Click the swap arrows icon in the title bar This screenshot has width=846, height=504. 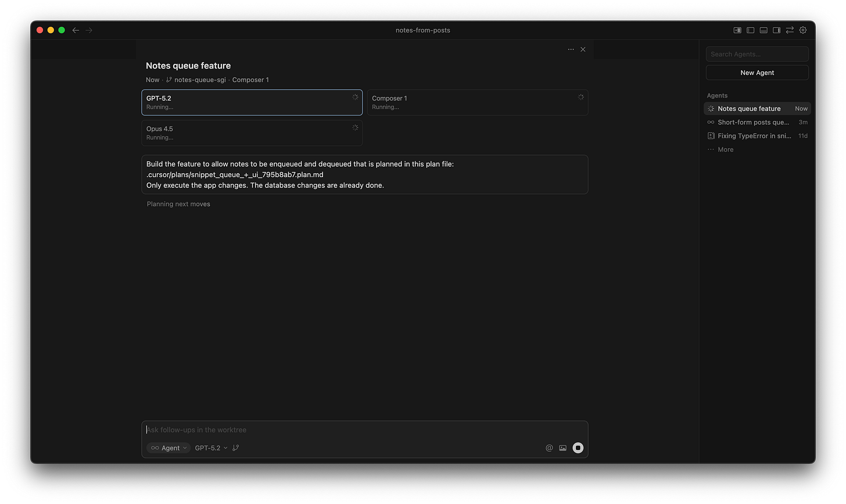(790, 30)
